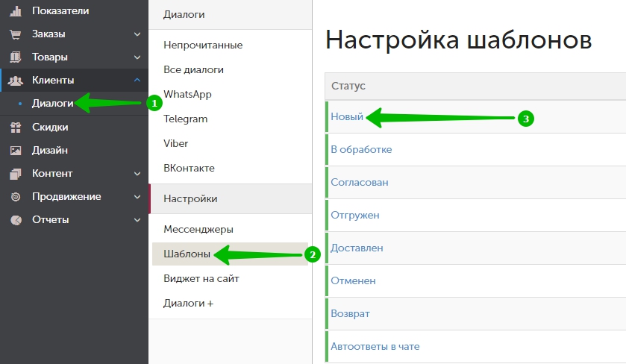Click the Статус column header
Viewport: 626px width, 364px height.
(348, 87)
